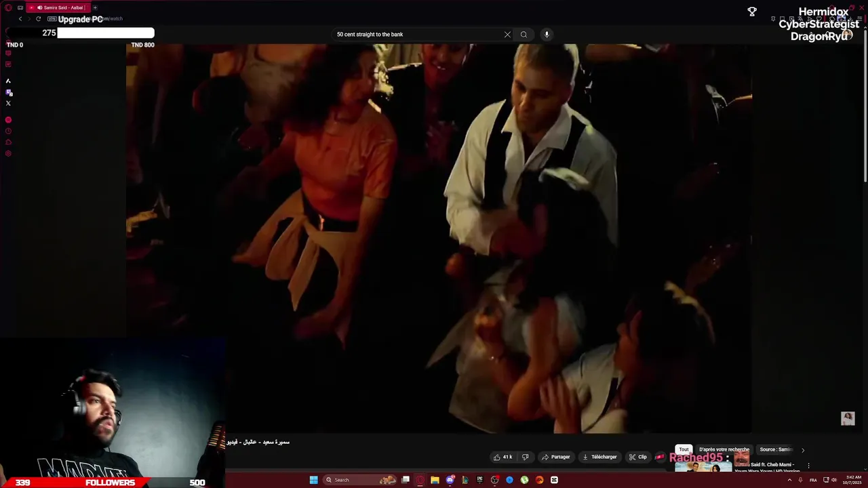Go back with the browser back arrow
The width and height of the screenshot is (868, 488).
(x=20, y=19)
